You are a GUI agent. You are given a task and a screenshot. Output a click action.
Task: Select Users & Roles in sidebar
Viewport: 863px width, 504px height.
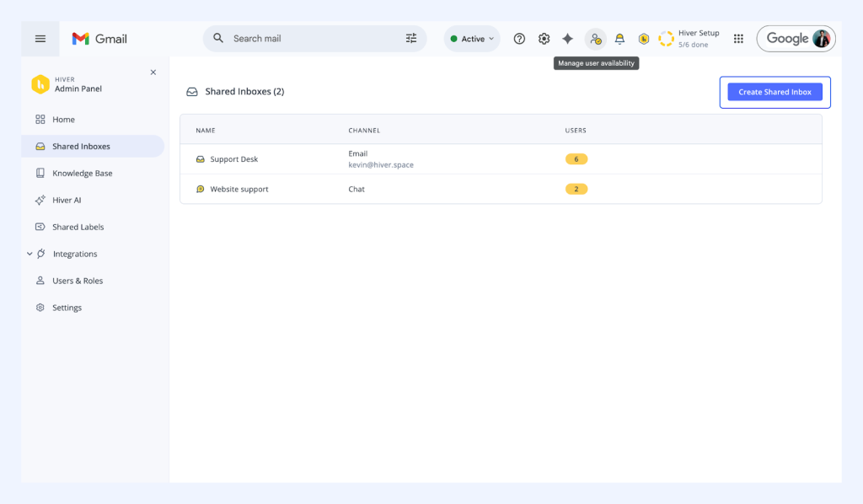pos(78,281)
